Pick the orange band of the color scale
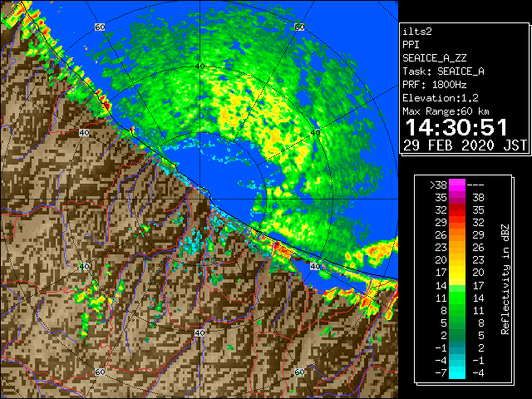Image resolution: width=532 pixels, height=399 pixels. click(457, 235)
